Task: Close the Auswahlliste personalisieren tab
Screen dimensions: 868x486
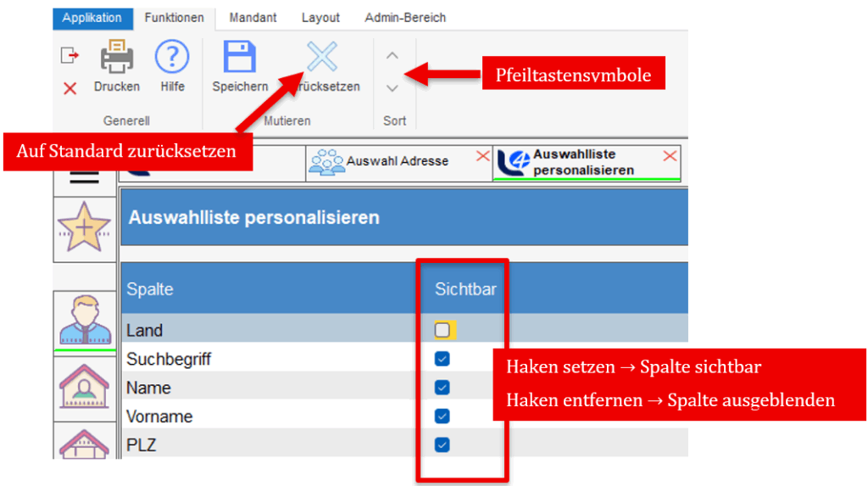Action: point(670,156)
